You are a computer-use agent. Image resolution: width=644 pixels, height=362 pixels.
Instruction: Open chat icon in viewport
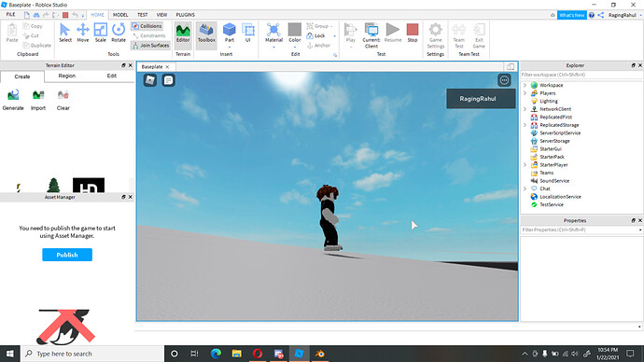pyautogui.click(x=168, y=80)
